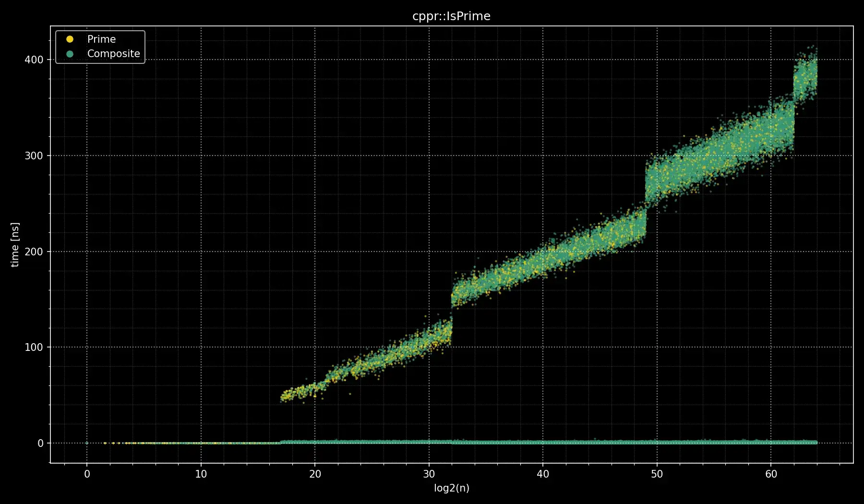Click the y-axis tick label 0
The height and width of the screenshot is (504, 864).
point(40,444)
